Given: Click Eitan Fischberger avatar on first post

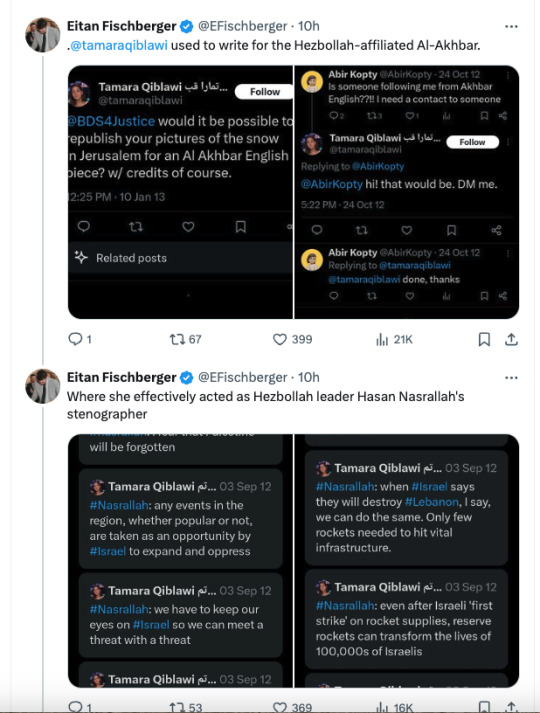Looking at the screenshot, I should 42,35.
